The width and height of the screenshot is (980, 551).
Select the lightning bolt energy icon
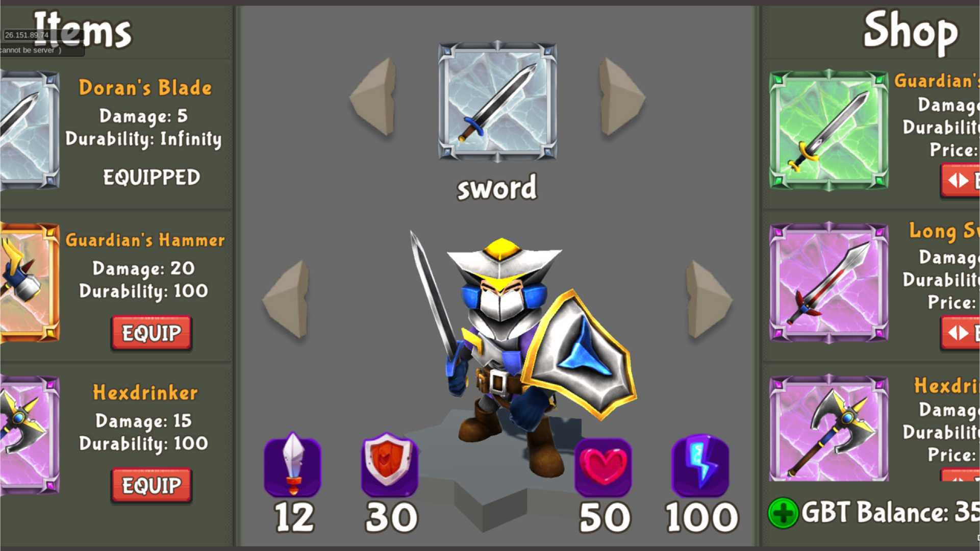[700, 465]
